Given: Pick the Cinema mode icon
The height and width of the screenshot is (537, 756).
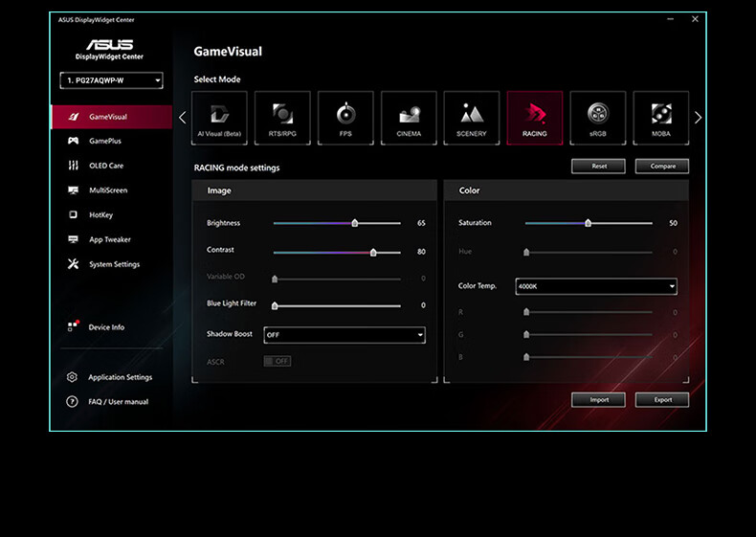Looking at the screenshot, I should coord(409,118).
